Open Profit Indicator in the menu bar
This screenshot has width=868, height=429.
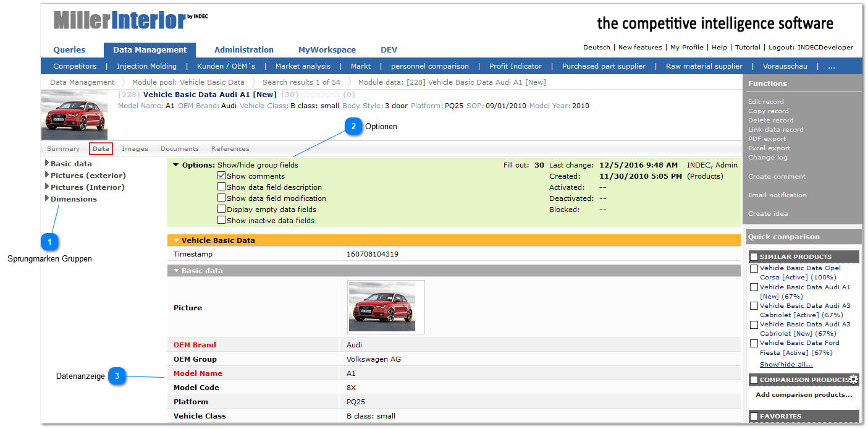coord(515,66)
